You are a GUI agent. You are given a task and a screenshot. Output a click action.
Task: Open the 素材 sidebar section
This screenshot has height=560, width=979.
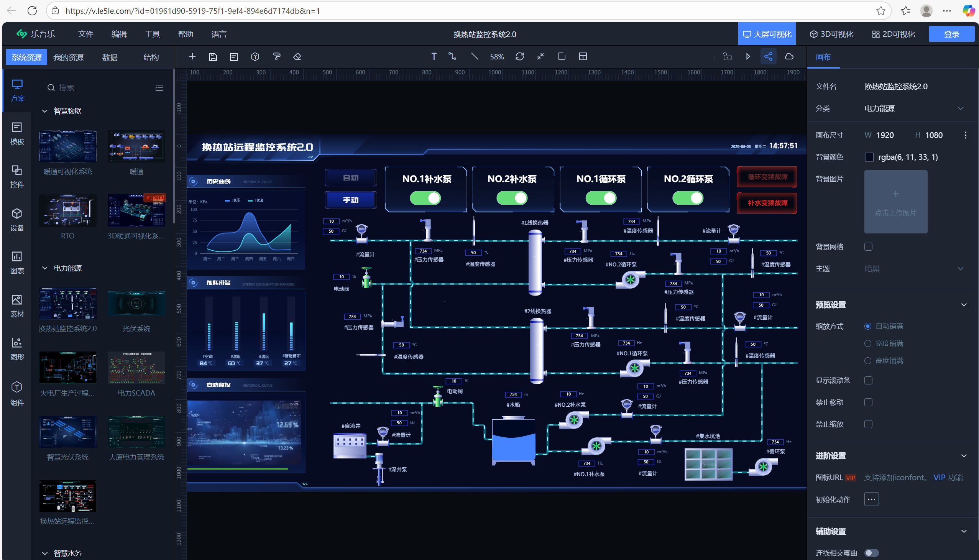[x=17, y=306]
